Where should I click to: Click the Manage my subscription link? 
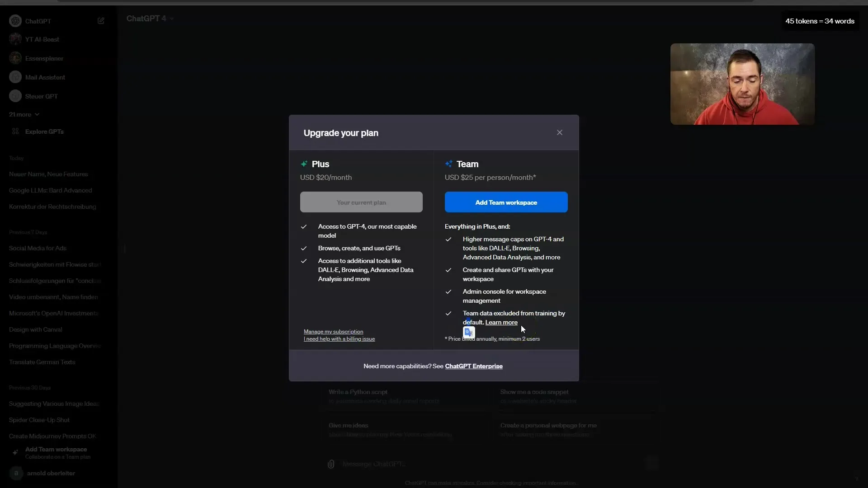click(333, 331)
